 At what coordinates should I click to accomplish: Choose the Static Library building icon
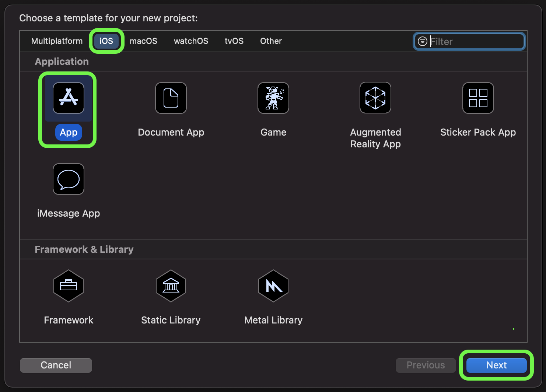click(x=171, y=286)
